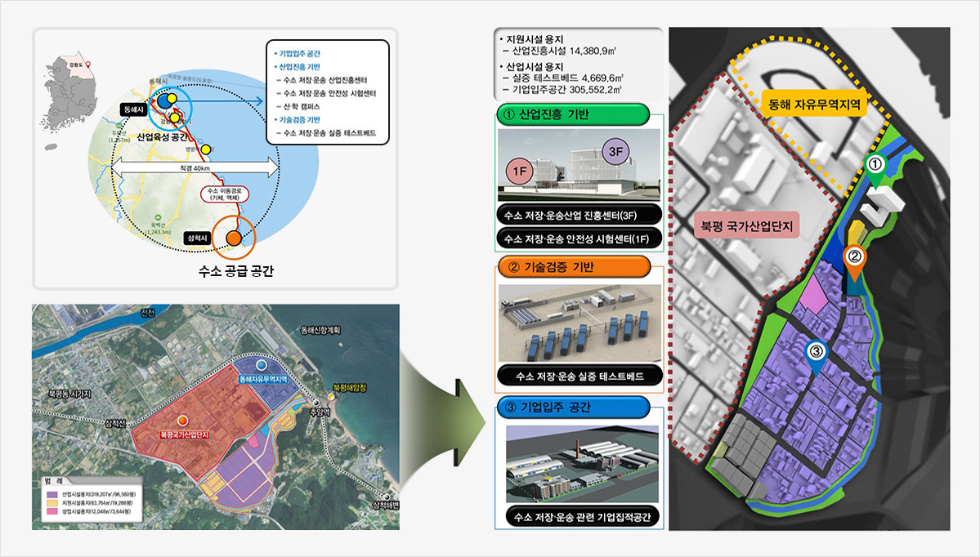Select the purple 3F circle on building render
980x557 pixels.
click(x=615, y=152)
